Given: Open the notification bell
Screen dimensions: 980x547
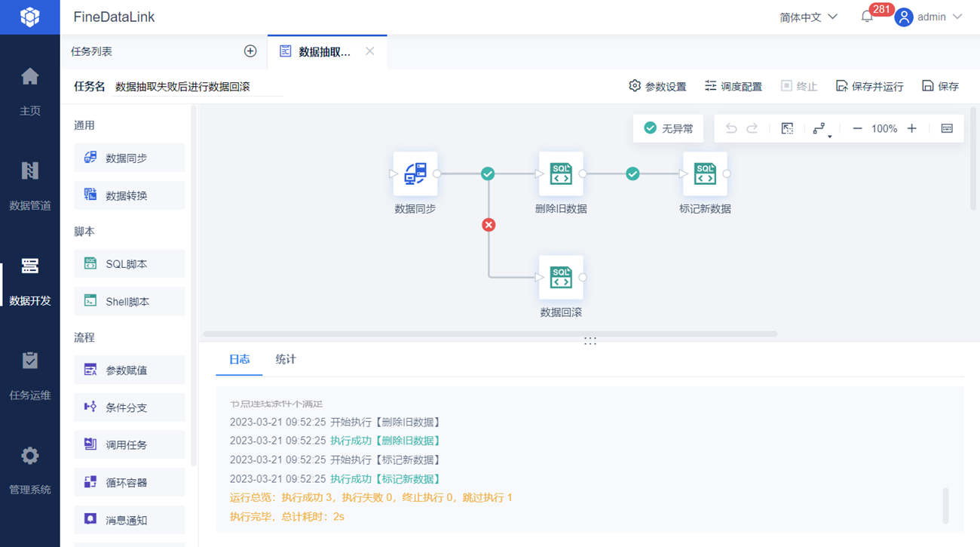Looking at the screenshot, I should (x=867, y=17).
